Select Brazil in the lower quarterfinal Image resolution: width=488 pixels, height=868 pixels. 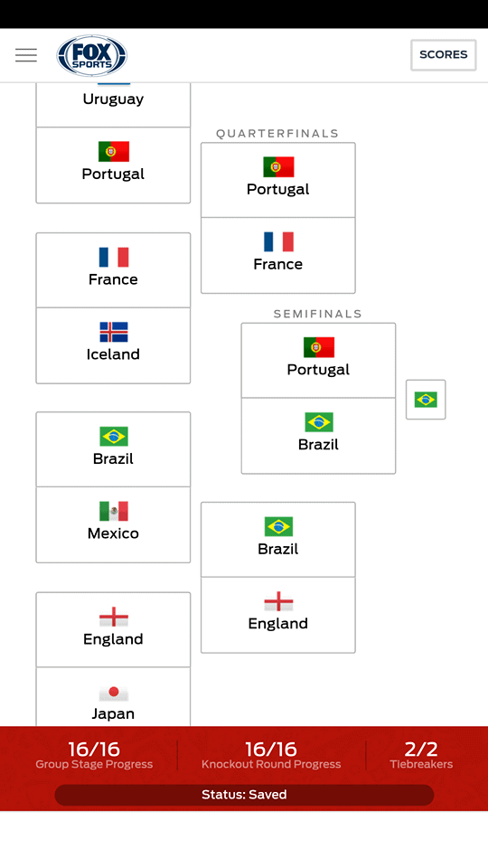277,540
